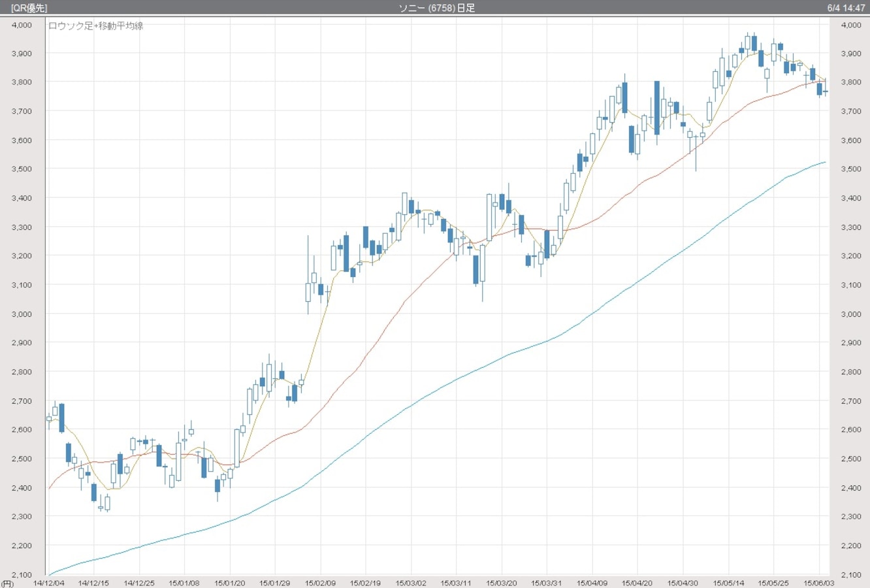This screenshot has width=870, height=588.
Task: Pick the 15/03/02 date marker
Action: pyautogui.click(x=411, y=583)
